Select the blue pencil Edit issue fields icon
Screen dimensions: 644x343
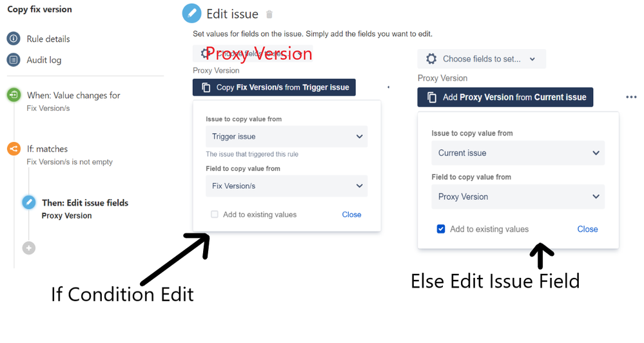(x=29, y=202)
